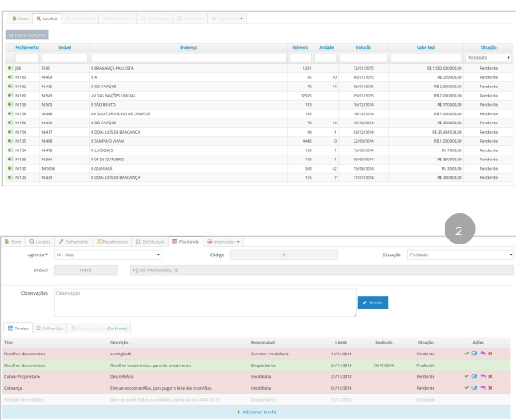Click the Número column header
This screenshot has height=420, width=516.
click(x=301, y=47)
